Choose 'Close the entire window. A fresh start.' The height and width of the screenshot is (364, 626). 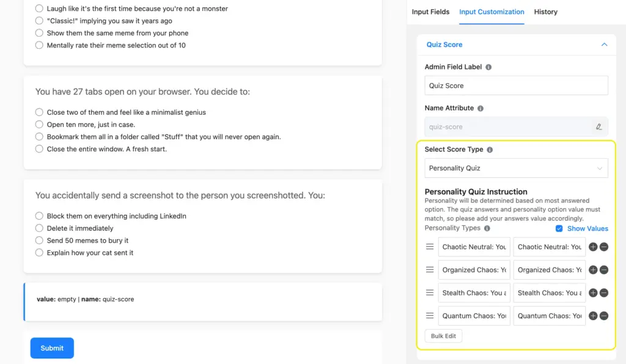point(39,149)
